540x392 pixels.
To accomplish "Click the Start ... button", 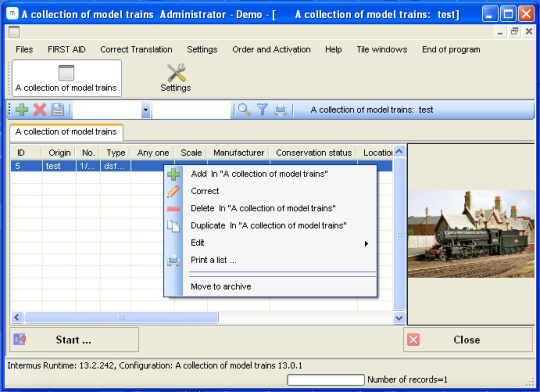I will (74, 340).
